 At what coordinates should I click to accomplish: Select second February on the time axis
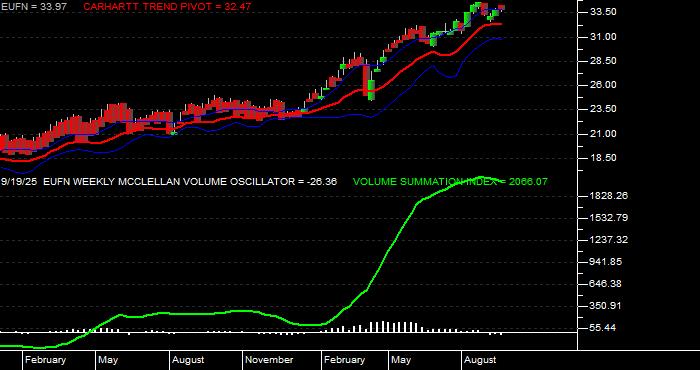[344, 360]
